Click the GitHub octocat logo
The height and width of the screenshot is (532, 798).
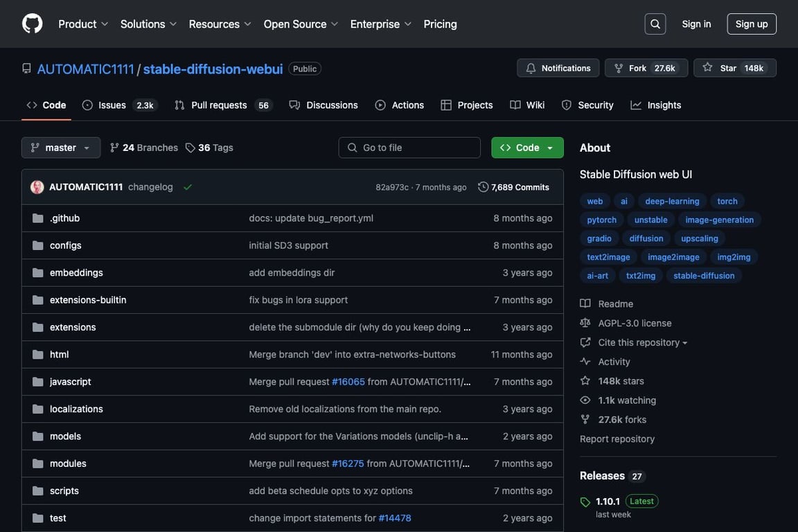pos(32,24)
